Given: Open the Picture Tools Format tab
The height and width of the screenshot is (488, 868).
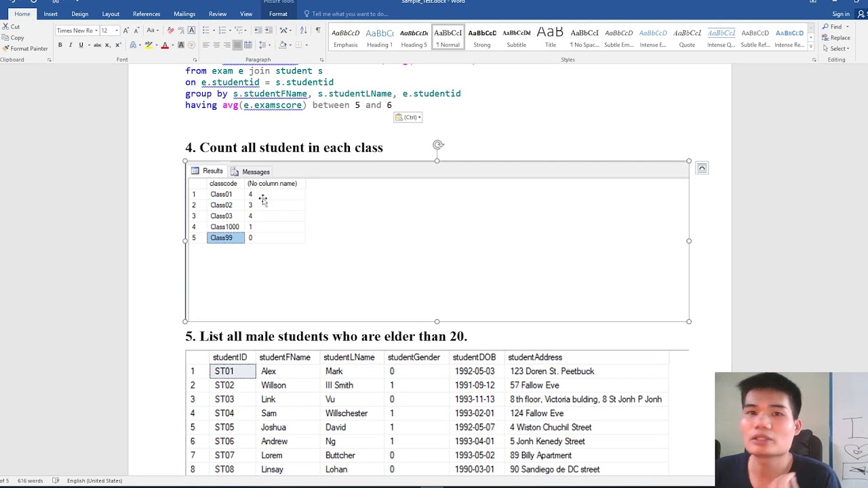Looking at the screenshot, I should tap(278, 14).
